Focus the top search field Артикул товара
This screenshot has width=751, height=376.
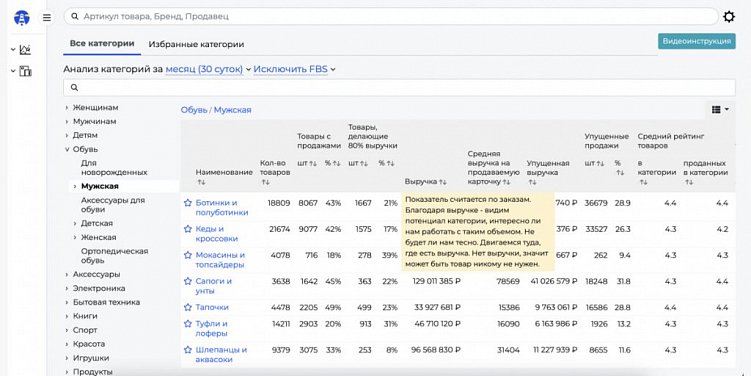click(x=391, y=16)
